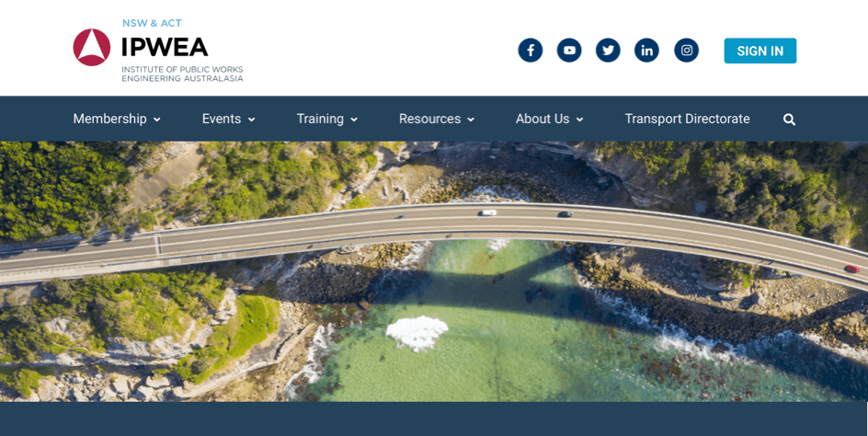
Task: Click the search magnifier icon in navbar
Action: pos(790,120)
